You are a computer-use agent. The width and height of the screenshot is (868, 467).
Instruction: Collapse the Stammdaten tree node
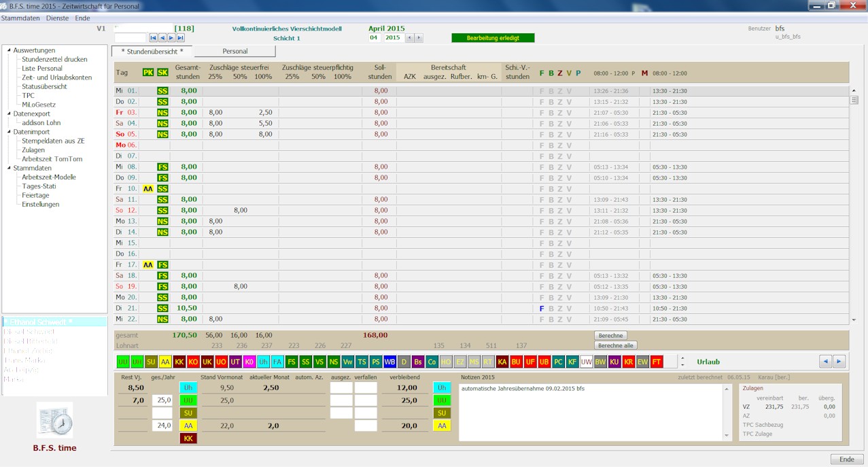pyautogui.click(x=10, y=168)
